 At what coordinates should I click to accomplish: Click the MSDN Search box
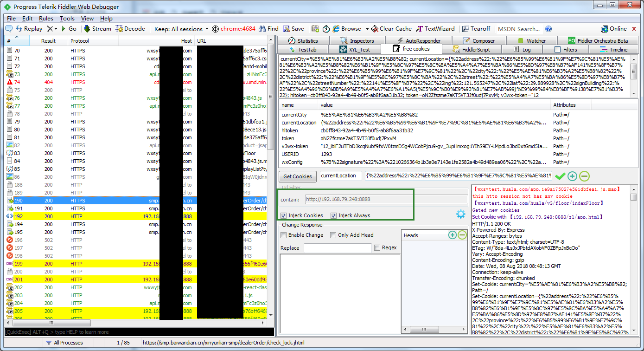519,29
